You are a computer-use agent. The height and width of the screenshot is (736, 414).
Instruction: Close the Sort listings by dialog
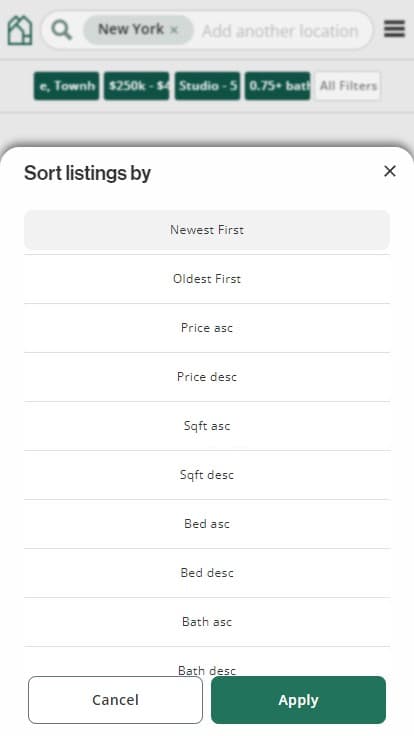coord(390,171)
